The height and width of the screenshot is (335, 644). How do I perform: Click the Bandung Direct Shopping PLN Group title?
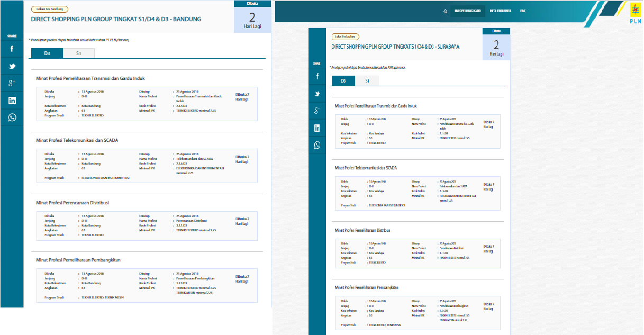click(116, 19)
